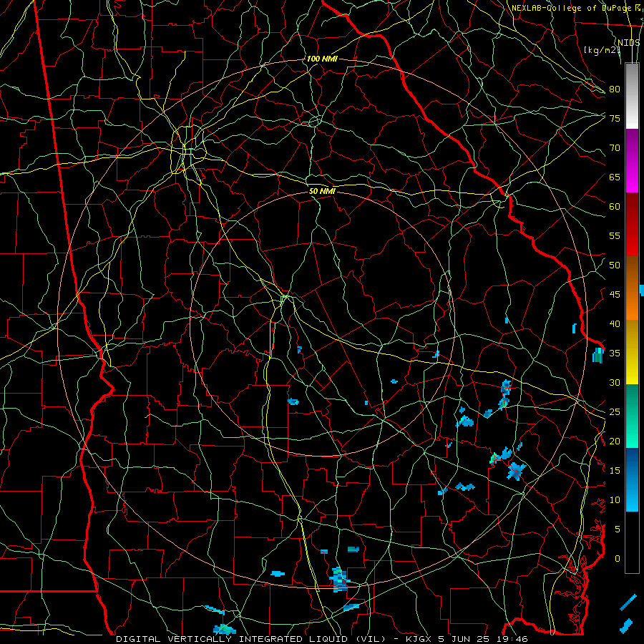Click the 50 value on color scale
The width and height of the screenshot is (644, 644).
point(615,265)
